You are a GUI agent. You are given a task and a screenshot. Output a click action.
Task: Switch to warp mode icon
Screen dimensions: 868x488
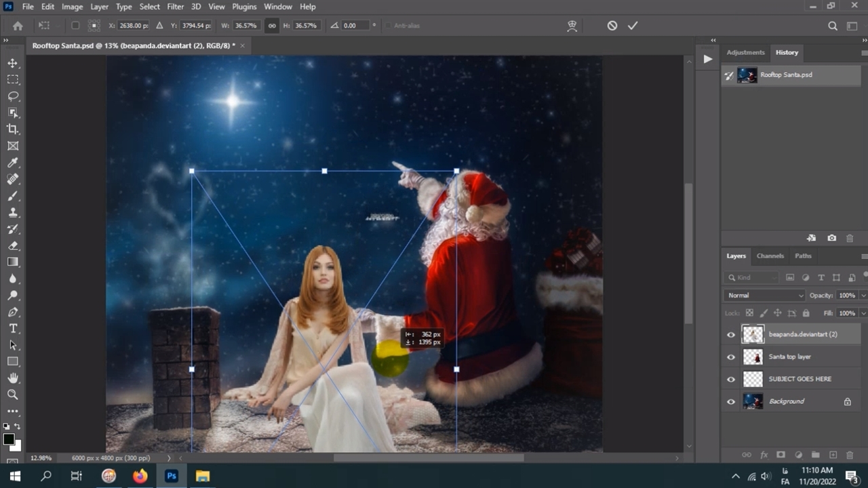[572, 26]
